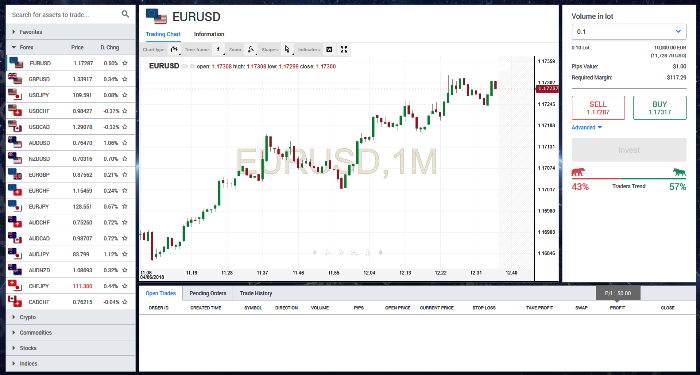Click the green bull trend icon
700x375 pixels.
point(679,172)
